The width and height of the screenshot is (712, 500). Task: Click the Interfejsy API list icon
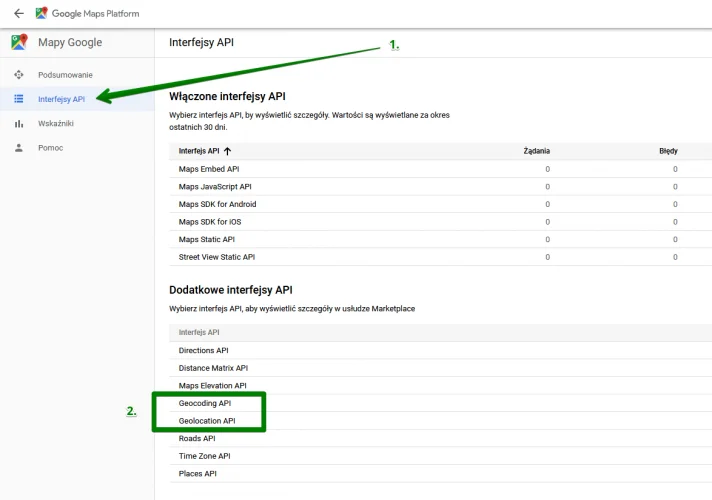(x=19, y=99)
